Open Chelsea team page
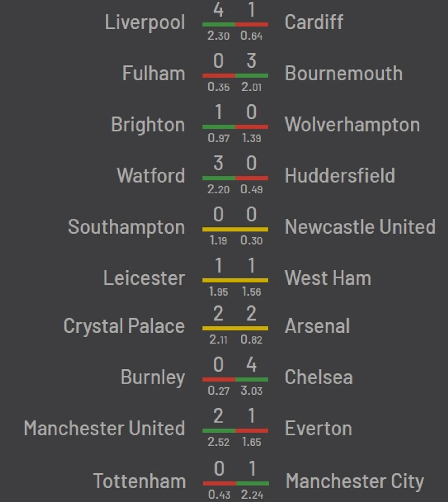The image size is (448, 502). (319, 377)
